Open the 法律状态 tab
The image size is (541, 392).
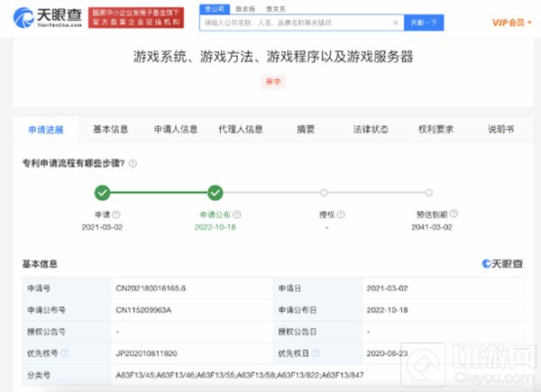pyautogui.click(x=371, y=129)
